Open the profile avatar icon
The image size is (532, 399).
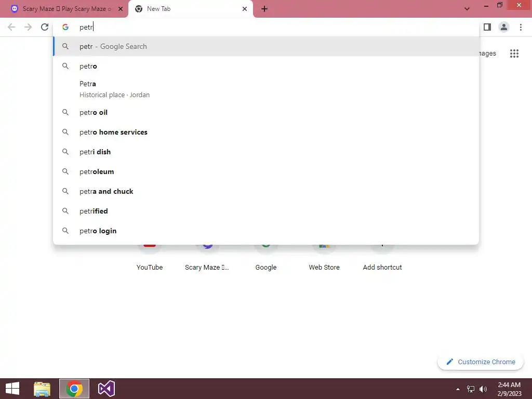click(504, 27)
